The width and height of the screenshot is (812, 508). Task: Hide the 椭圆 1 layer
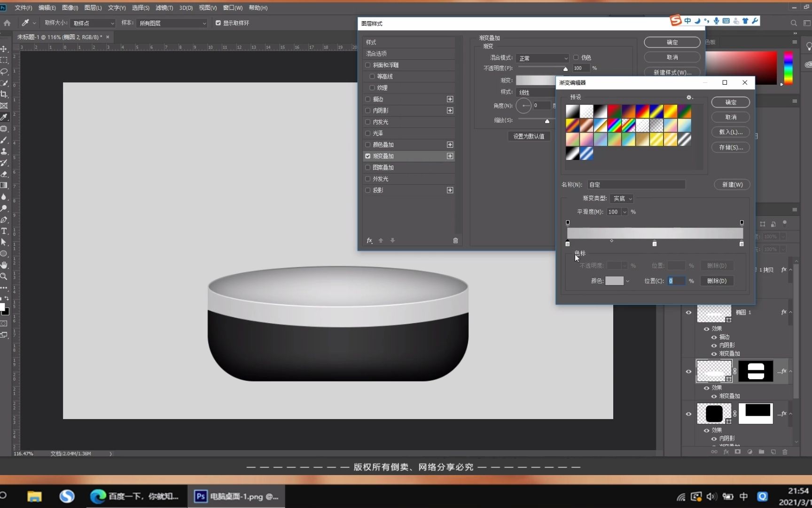(x=688, y=312)
